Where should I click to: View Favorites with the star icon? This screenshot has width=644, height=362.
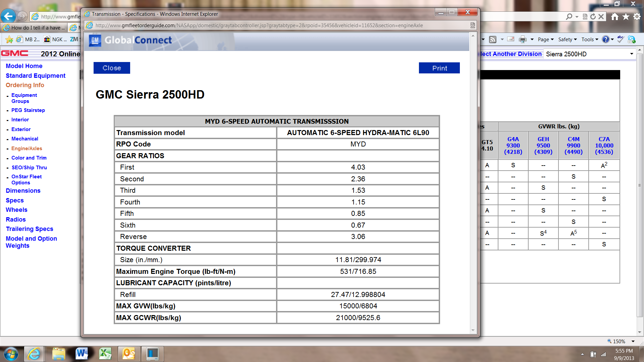626,16
